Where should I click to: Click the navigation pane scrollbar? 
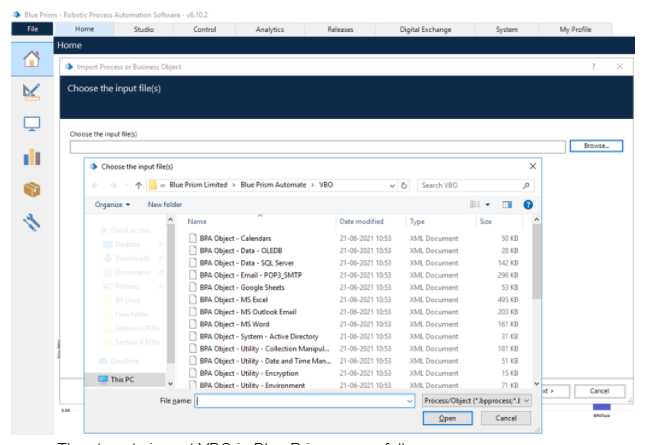click(x=170, y=293)
